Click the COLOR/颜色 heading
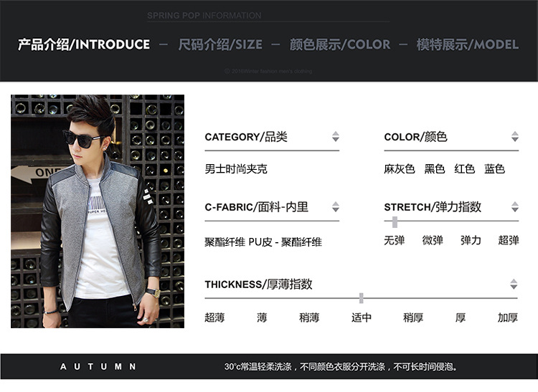 (x=415, y=137)
